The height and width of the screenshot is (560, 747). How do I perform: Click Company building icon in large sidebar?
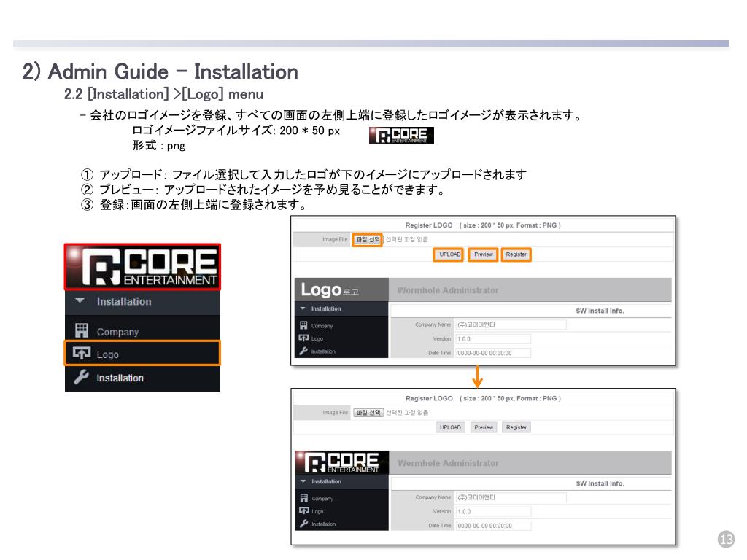(82, 330)
